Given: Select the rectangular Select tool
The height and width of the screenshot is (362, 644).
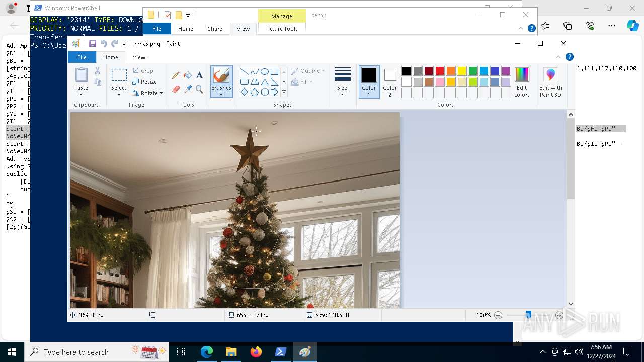Looking at the screenshot, I should click(119, 75).
